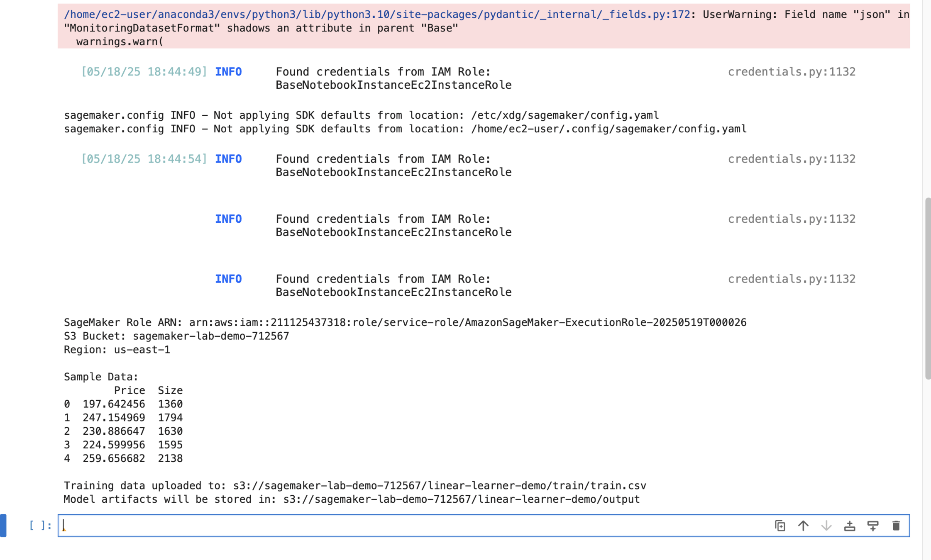The width and height of the screenshot is (931, 560).
Task: Click the red warnings.warn( output block
Action: 120,41
